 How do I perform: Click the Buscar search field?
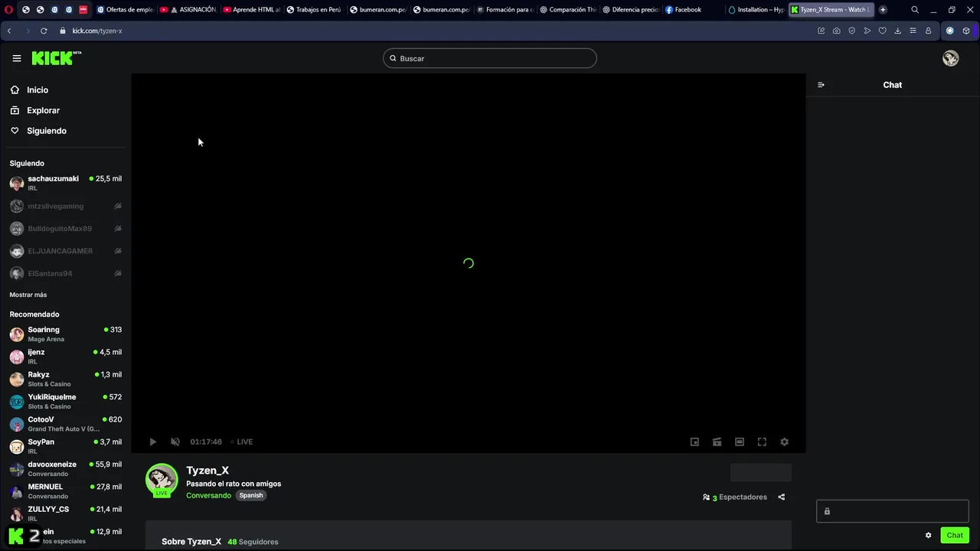490,58
